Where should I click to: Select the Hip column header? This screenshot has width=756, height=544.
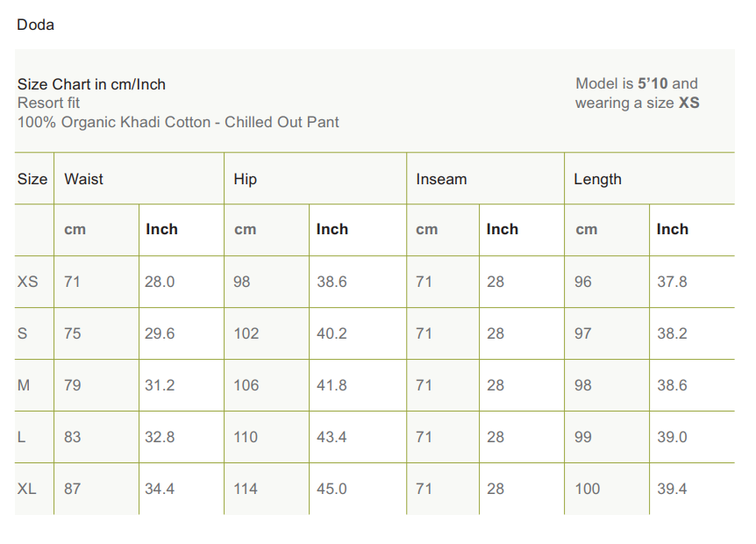(245, 179)
